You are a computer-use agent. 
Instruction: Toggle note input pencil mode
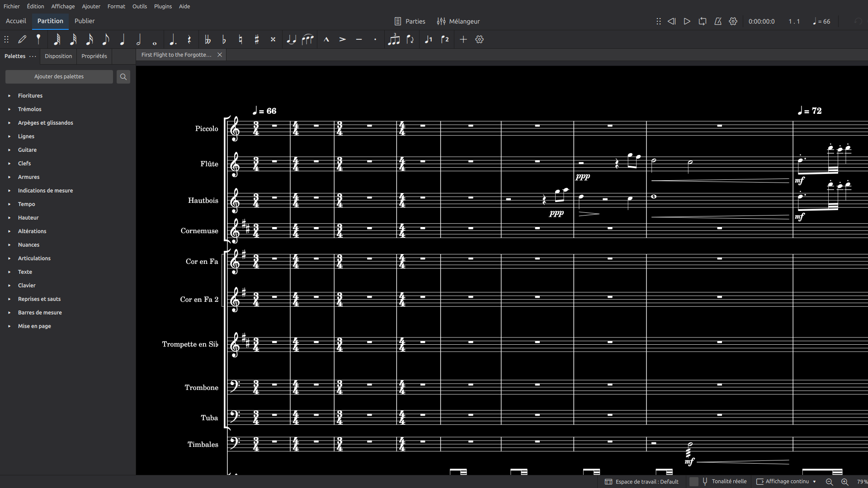pyautogui.click(x=22, y=40)
